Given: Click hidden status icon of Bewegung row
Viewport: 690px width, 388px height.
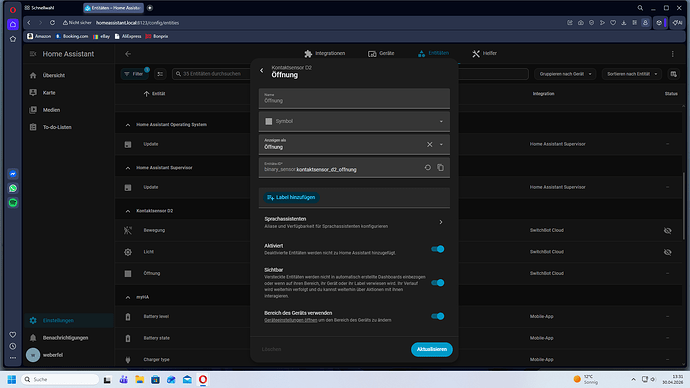Looking at the screenshot, I should pos(668,231).
